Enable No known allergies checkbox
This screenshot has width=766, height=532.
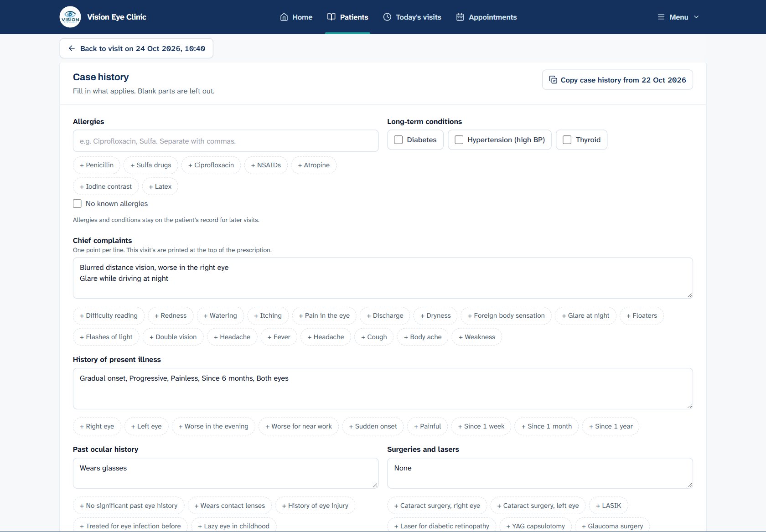pos(78,203)
